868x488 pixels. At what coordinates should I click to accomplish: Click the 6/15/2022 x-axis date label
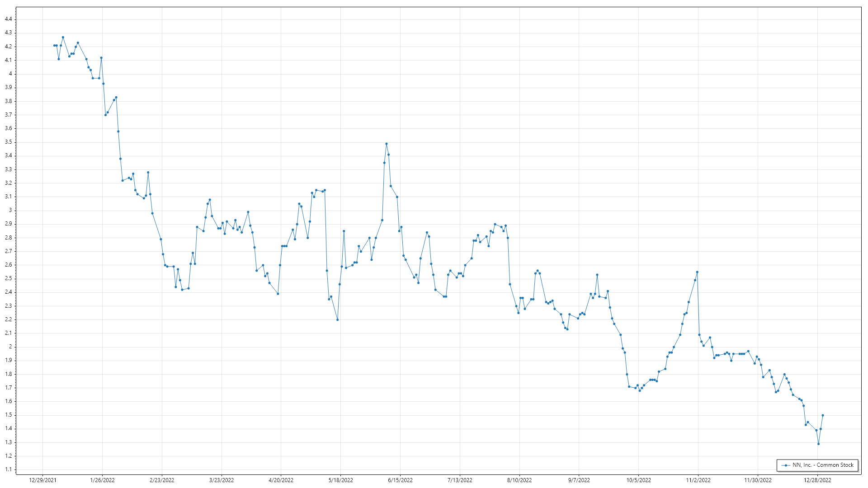(x=400, y=480)
